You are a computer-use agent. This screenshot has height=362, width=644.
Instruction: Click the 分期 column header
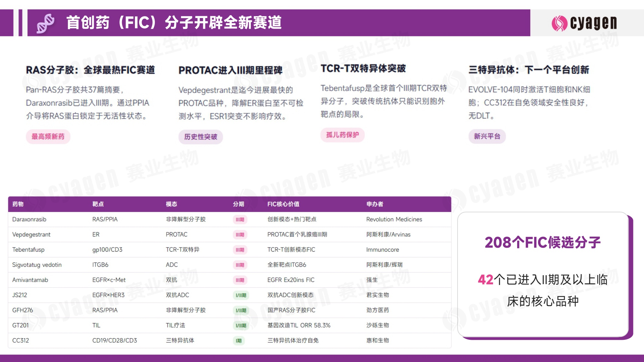click(239, 204)
